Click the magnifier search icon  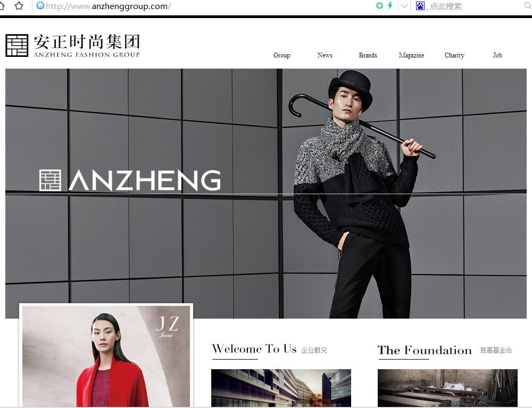point(528,6)
